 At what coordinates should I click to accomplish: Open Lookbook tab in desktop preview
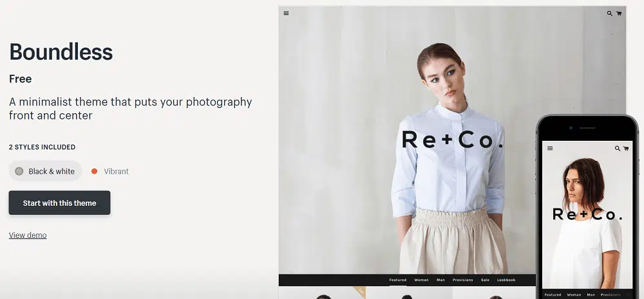click(x=506, y=280)
